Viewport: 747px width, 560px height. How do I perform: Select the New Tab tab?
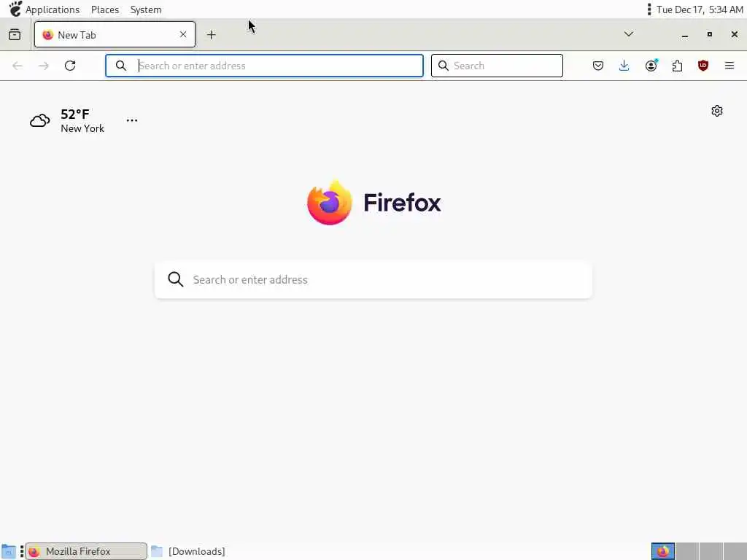[115, 34]
